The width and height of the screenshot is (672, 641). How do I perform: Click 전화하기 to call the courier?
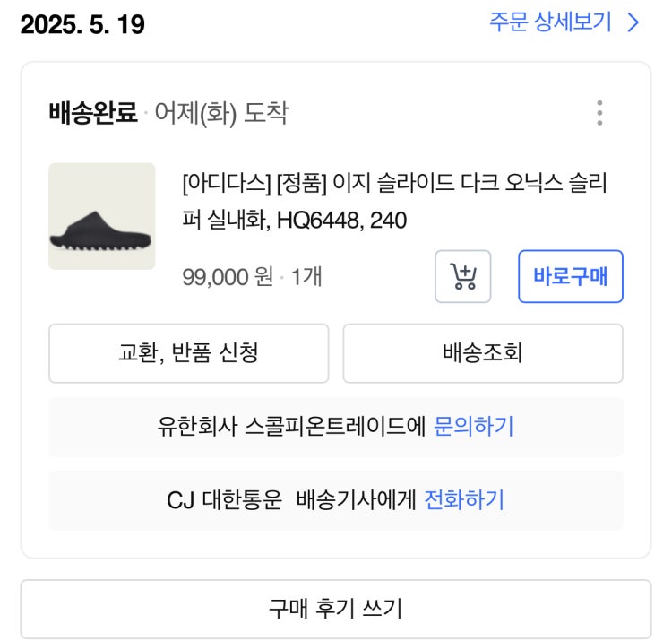[x=464, y=500]
